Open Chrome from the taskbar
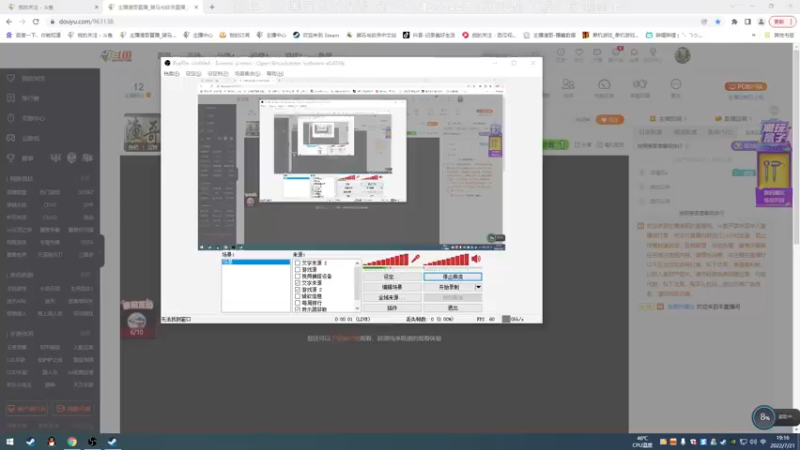Viewport: 800px width, 450px height. click(x=72, y=441)
